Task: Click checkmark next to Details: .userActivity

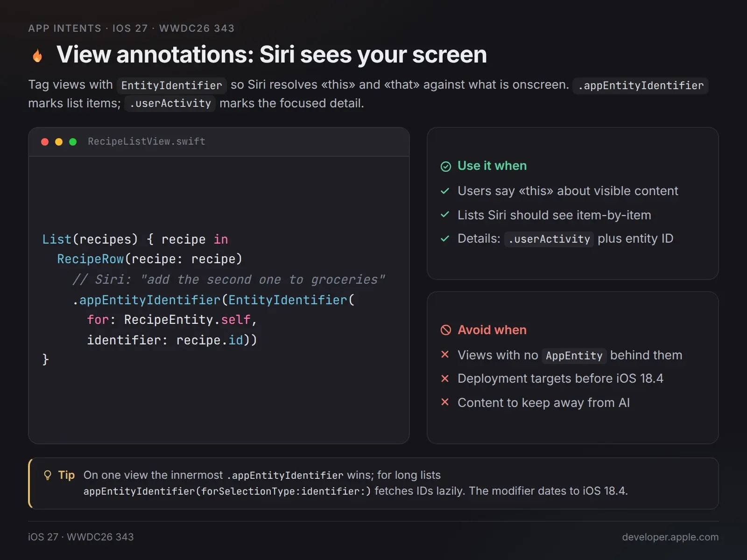Action: [445, 238]
